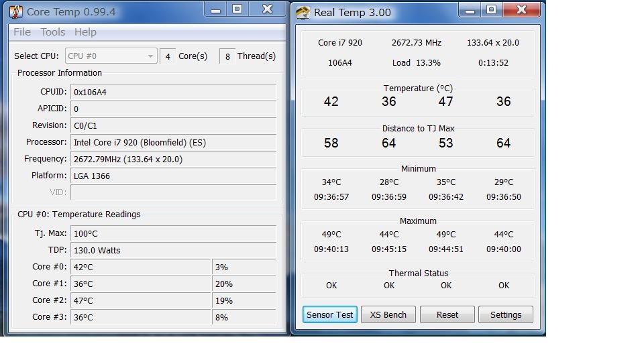Click the Core #1 temperature 36°C field

141,284
